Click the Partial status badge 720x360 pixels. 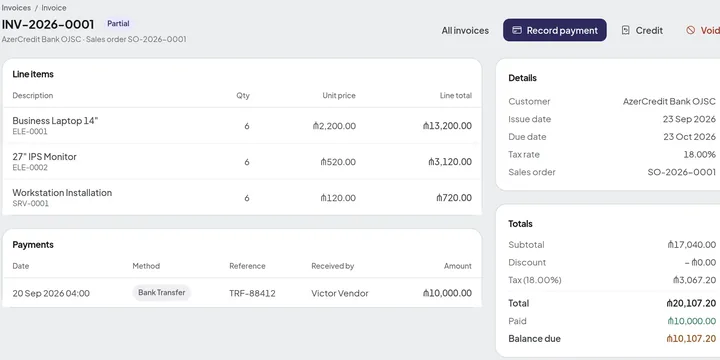pos(118,23)
